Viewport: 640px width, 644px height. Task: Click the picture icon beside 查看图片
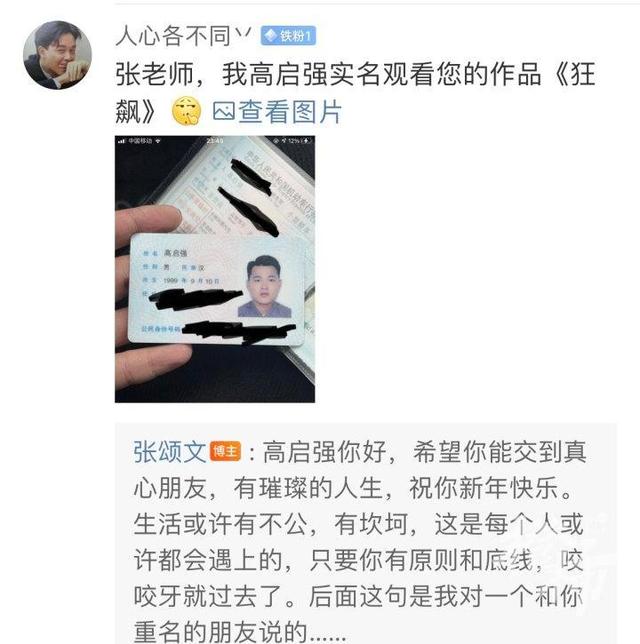pyautogui.click(x=224, y=111)
